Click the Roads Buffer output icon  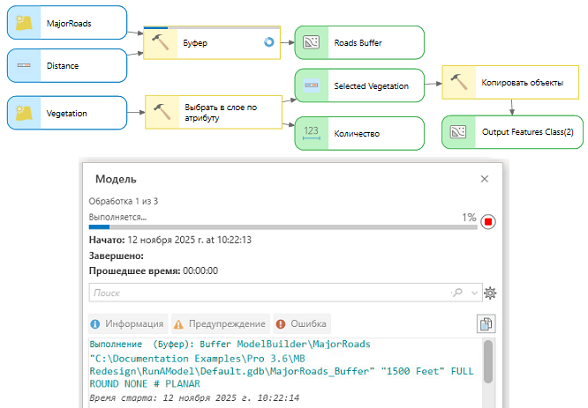[311, 42]
